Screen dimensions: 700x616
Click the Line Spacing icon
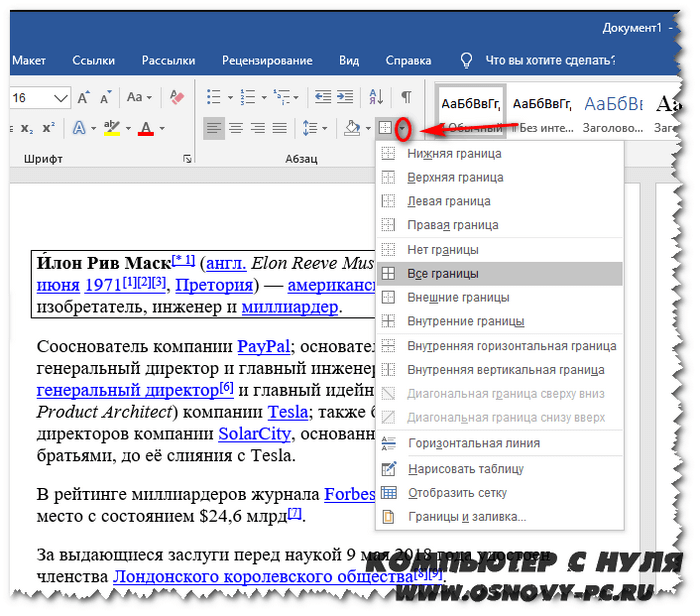(x=310, y=129)
